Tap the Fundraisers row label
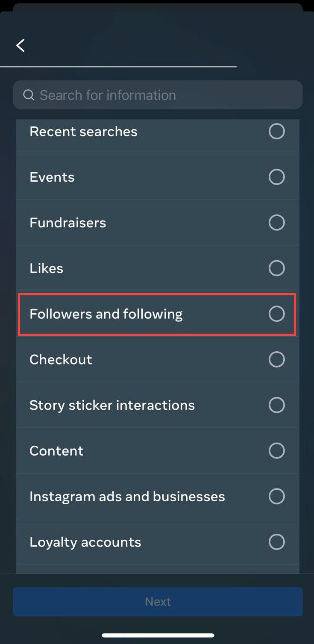Image resolution: width=314 pixels, height=644 pixels. tap(67, 222)
